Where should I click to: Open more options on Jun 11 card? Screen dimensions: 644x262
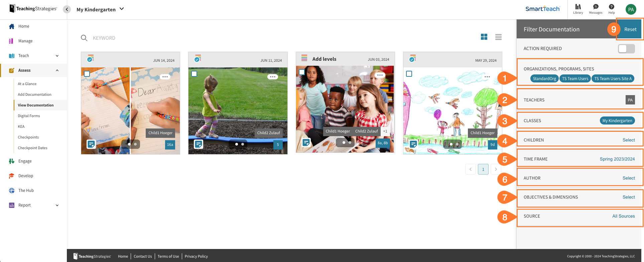coord(273,77)
